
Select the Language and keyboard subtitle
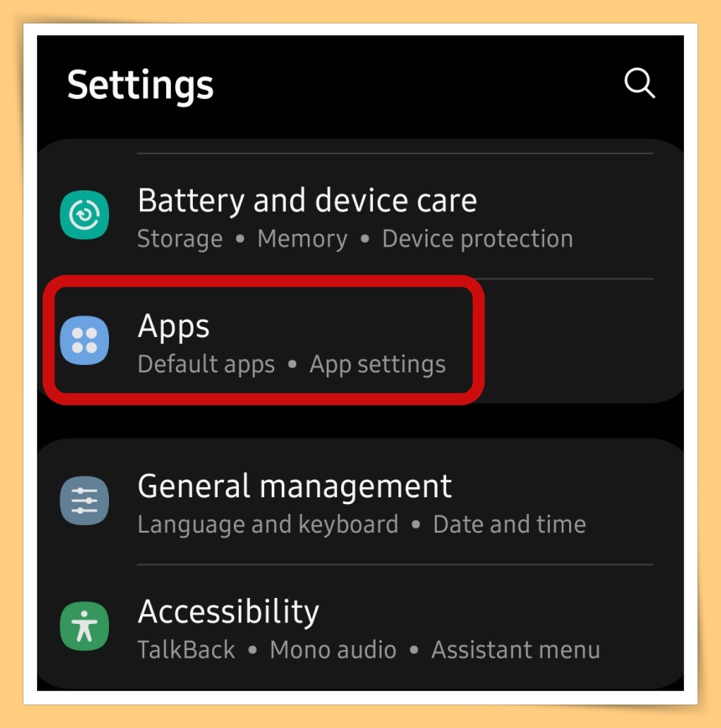tap(268, 525)
